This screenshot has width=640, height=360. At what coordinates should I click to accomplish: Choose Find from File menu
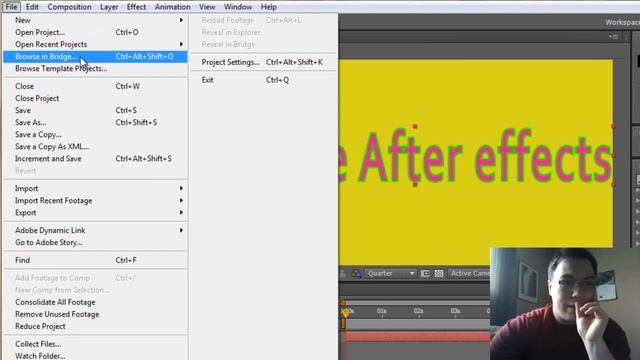(95, 260)
